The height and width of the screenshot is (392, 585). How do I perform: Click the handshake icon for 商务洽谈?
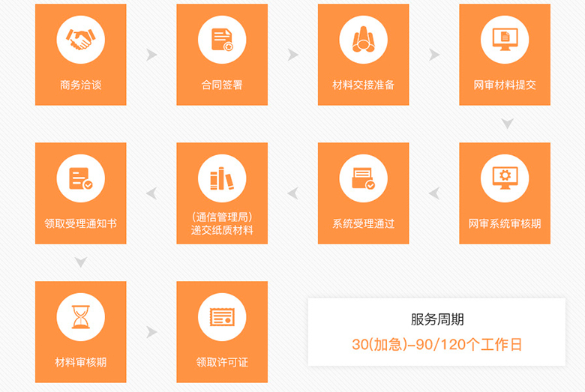point(80,39)
